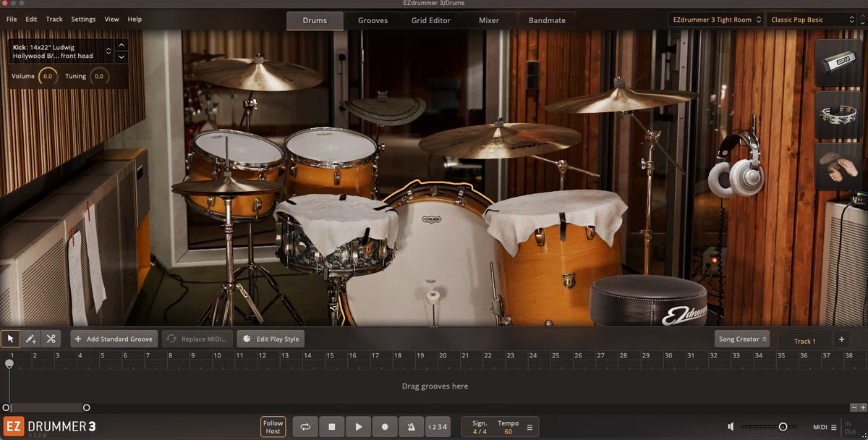The height and width of the screenshot is (440, 868).
Task: Select the scissors cut tool
Action: coord(51,339)
